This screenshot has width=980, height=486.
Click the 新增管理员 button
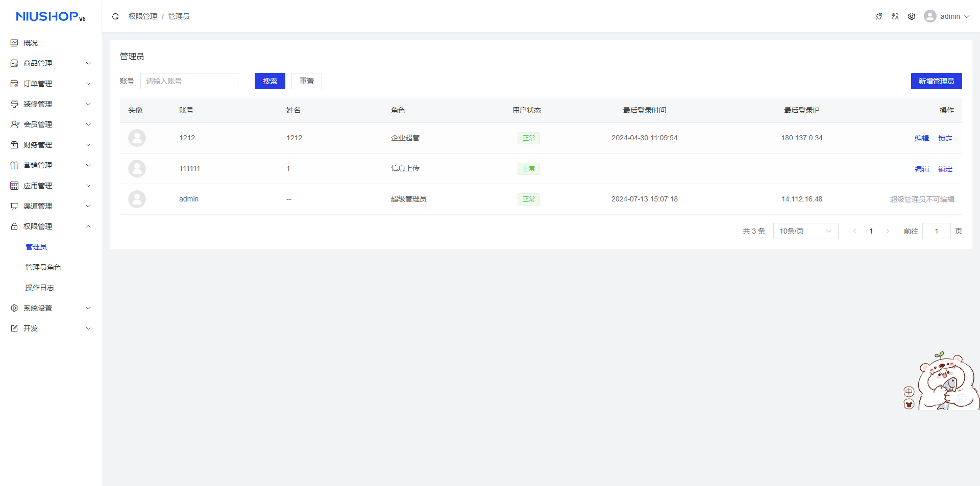click(936, 81)
